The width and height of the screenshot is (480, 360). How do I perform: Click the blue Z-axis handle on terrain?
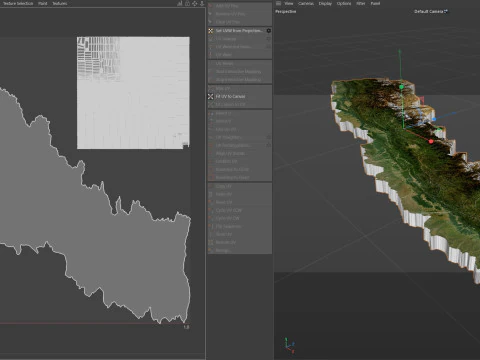[x=434, y=119]
